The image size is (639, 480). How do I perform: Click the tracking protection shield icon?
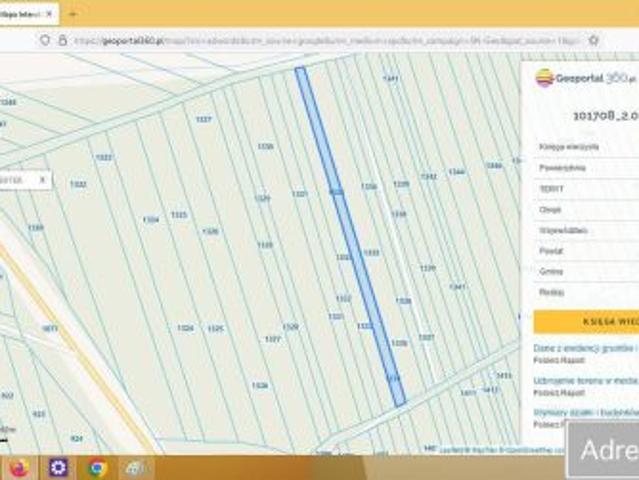pyautogui.click(x=45, y=40)
